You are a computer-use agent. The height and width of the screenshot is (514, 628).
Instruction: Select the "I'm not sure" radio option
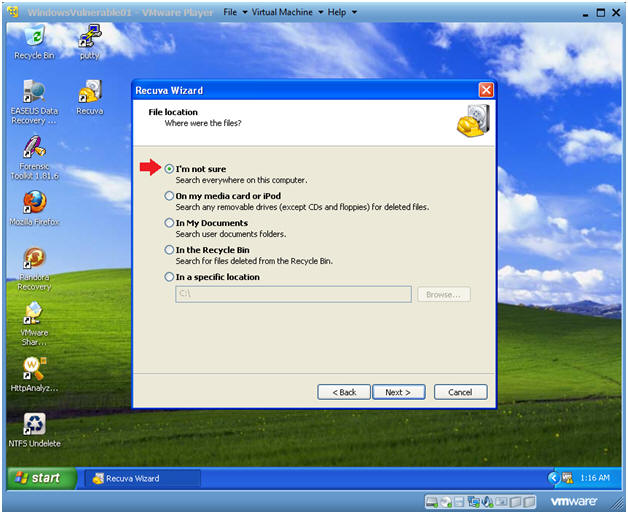pos(169,169)
